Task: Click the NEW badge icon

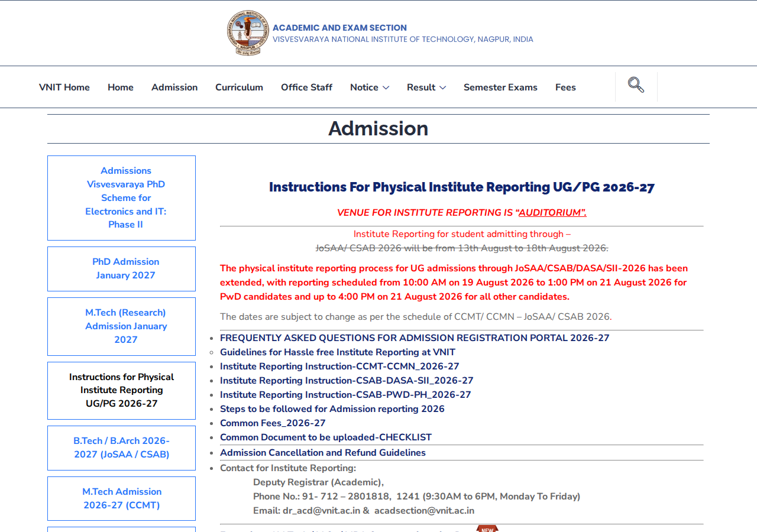Action: click(x=487, y=528)
